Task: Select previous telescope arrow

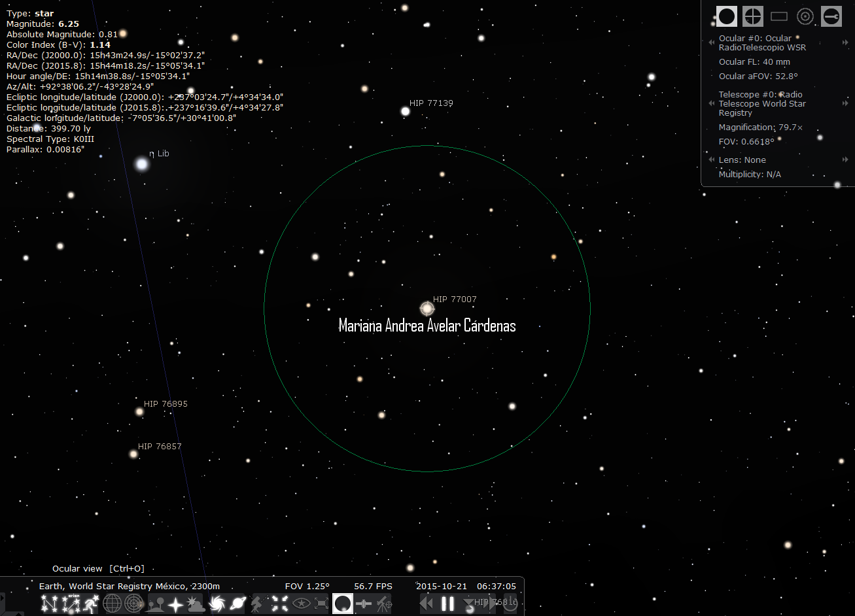Action: tap(711, 103)
